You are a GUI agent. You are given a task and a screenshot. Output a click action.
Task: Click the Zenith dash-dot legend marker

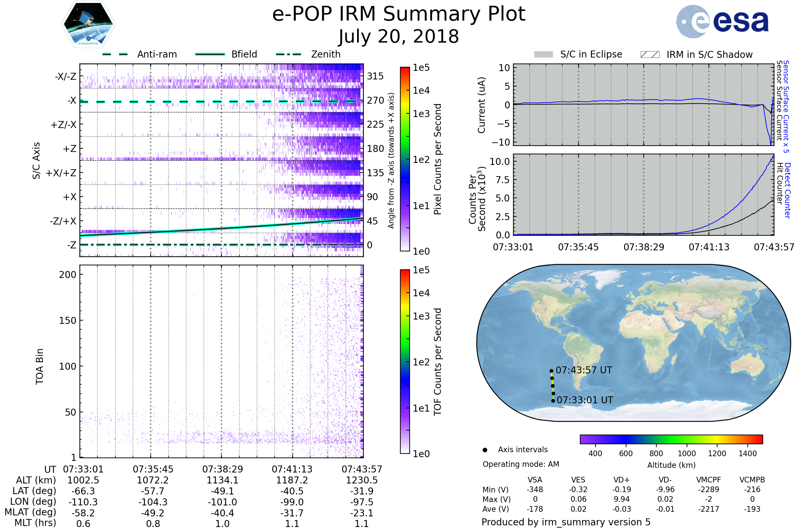pyautogui.click(x=288, y=54)
